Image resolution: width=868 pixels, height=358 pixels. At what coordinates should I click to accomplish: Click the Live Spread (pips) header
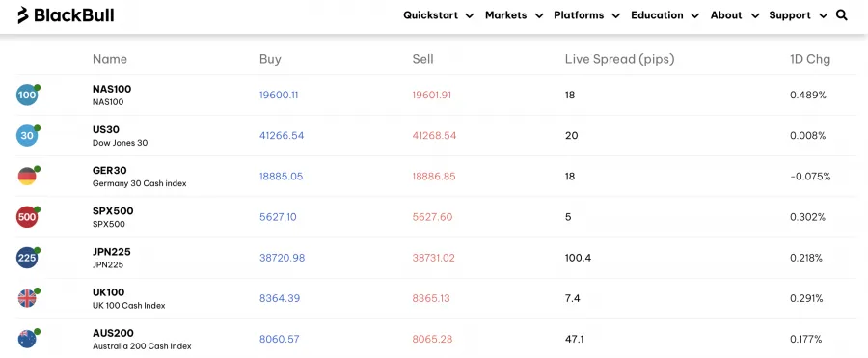[620, 59]
